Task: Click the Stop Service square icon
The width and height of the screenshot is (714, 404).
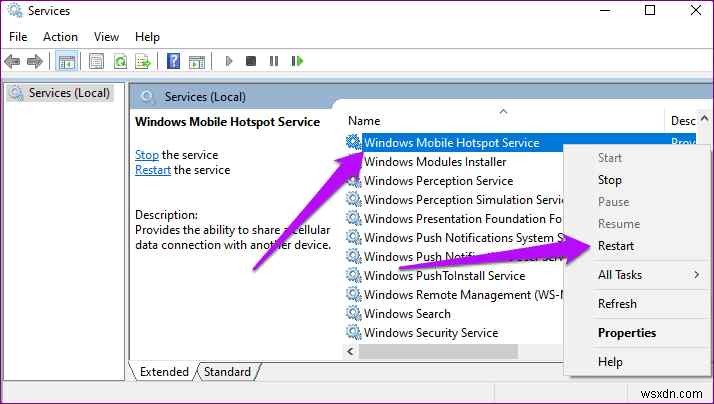Action: coord(251,61)
